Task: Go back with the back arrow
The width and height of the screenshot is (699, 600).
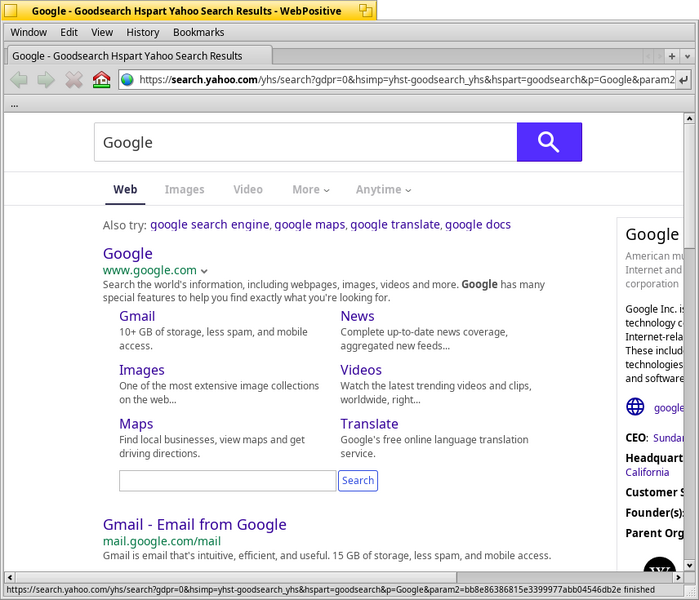Action: [19, 80]
